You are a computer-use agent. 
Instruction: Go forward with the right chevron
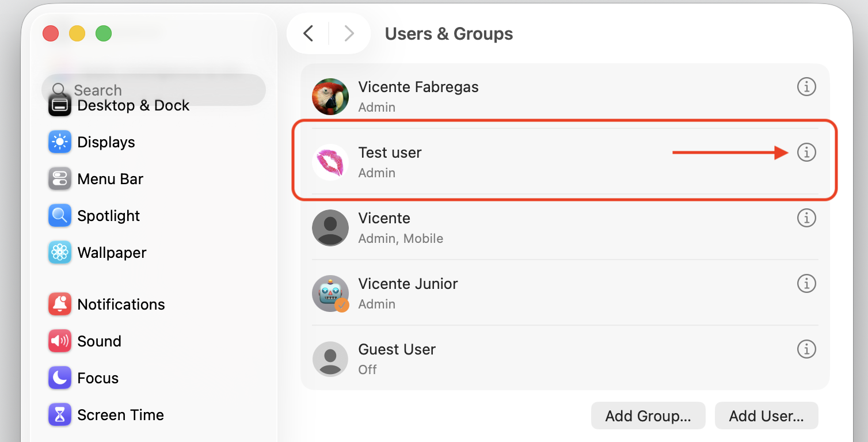349,33
